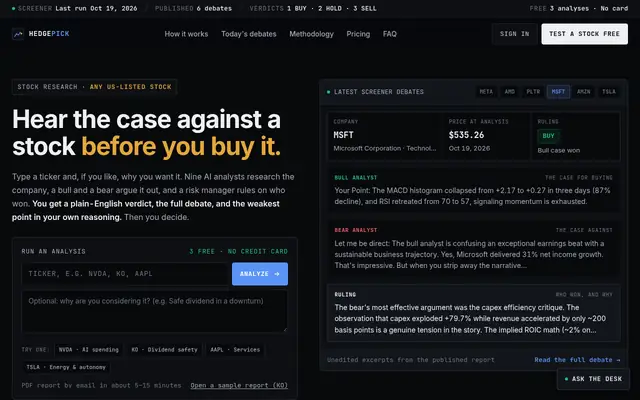Open the ASK THE DESK chat
Viewport: 640px width, 400px height.
click(x=593, y=379)
